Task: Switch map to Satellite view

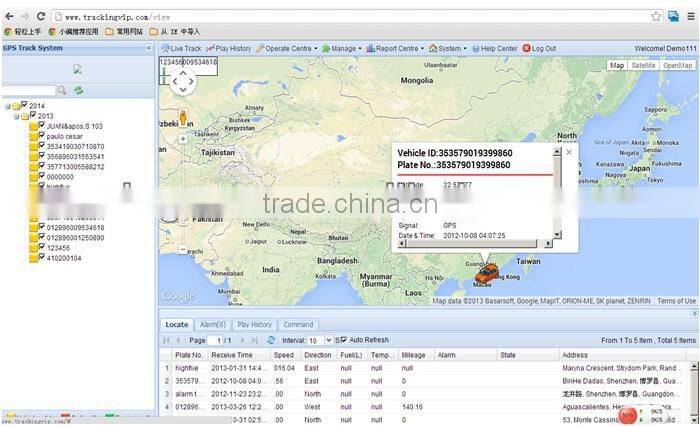Action: click(643, 65)
